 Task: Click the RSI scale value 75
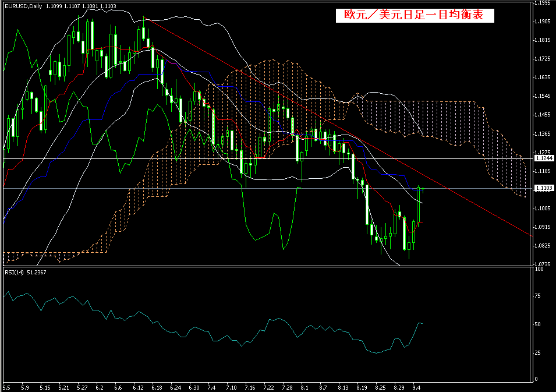tap(537, 296)
